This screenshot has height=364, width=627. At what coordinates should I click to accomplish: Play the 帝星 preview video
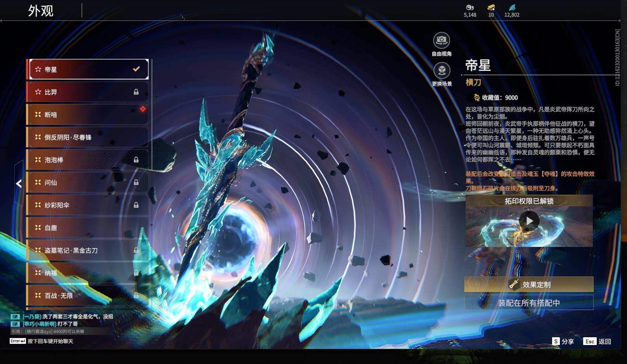pos(529,221)
